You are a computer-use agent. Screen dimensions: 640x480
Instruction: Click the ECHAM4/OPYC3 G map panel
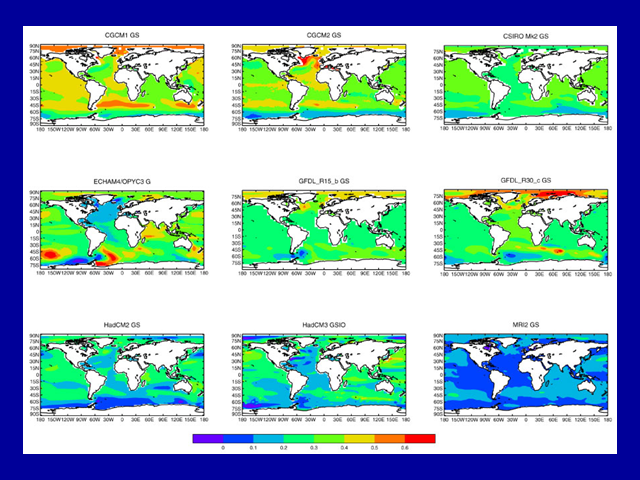(122, 228)
